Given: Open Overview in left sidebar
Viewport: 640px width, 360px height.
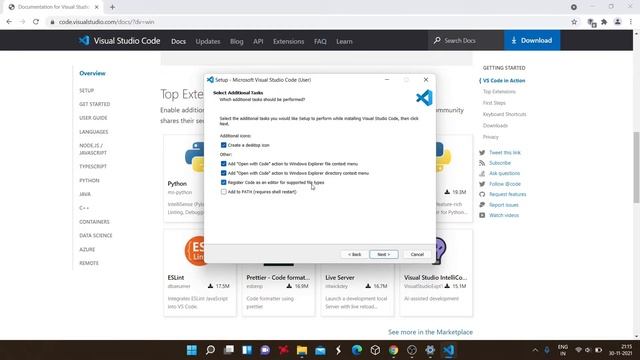Looking at the screenshot, I should [x=92, y=73].
